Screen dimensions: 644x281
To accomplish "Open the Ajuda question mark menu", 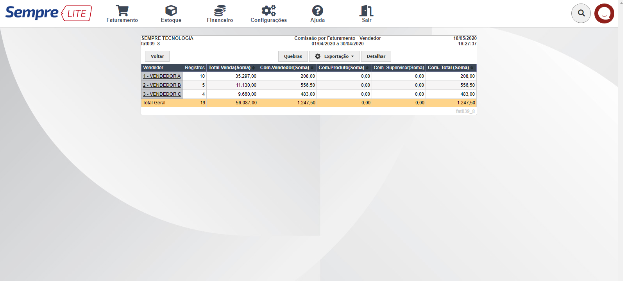I will click(x=317, y=14).
